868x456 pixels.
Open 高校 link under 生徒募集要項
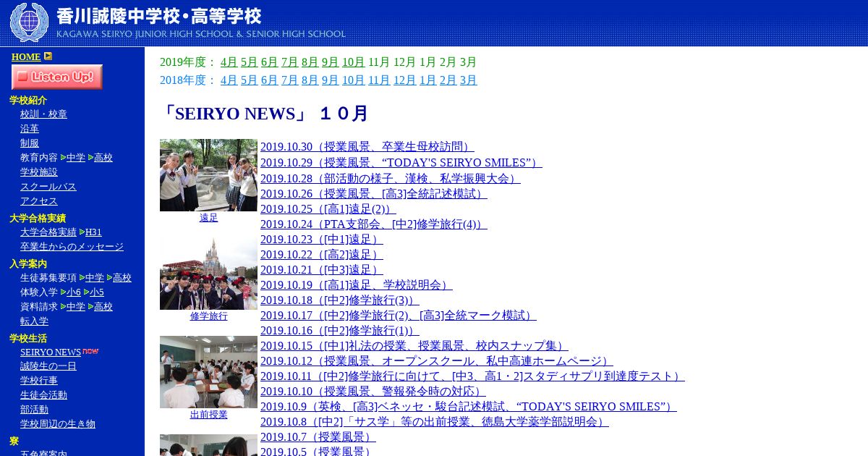coord(122,278)
